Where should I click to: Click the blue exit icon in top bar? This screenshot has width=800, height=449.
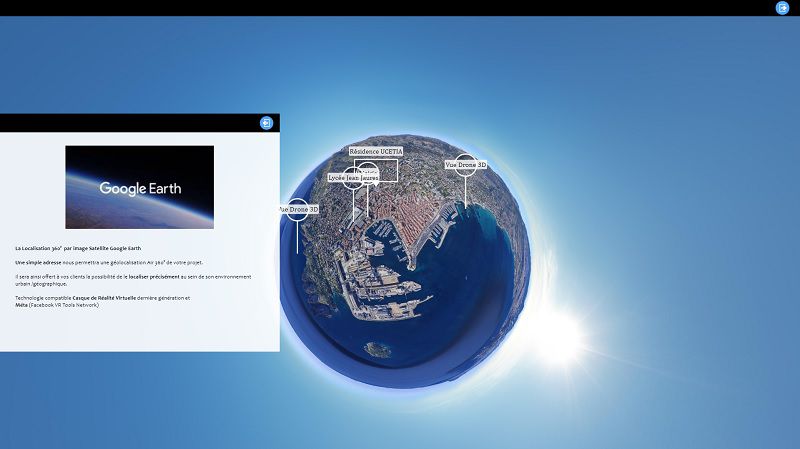(x=782, y=8)
